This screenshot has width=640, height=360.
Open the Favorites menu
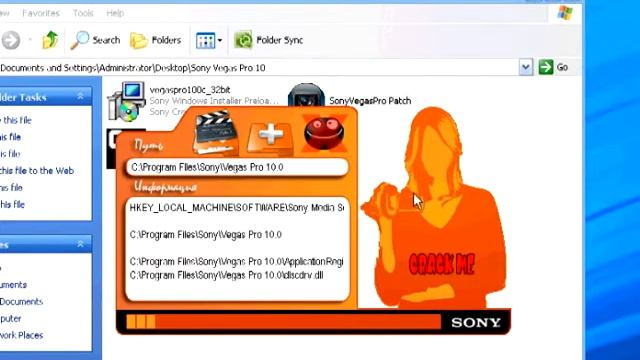[41, 13]
